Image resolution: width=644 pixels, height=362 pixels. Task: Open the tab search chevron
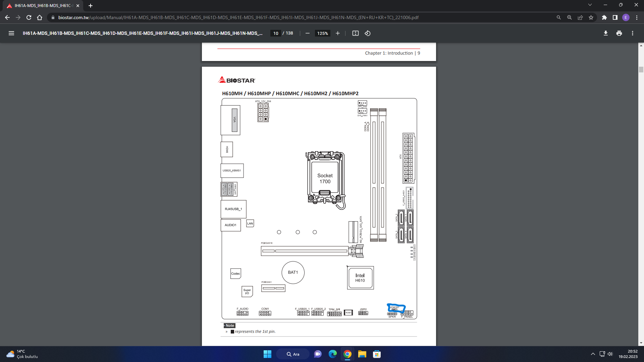click(x=590, y=5)
